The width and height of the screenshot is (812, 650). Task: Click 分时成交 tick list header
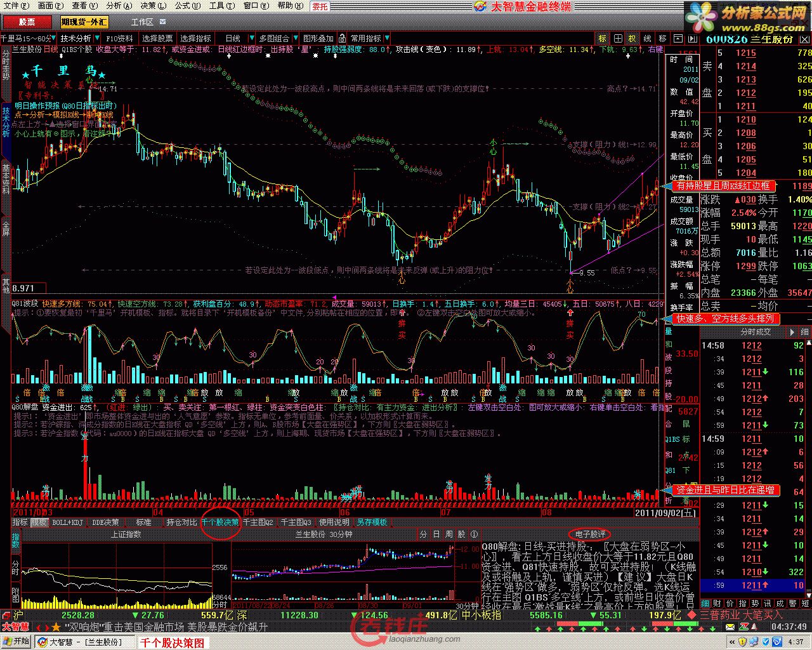[x=755, y=332]
